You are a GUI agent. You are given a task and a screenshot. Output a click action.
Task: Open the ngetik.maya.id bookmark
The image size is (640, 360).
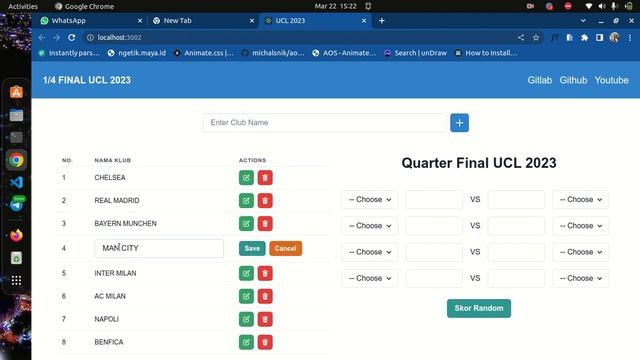137,53
